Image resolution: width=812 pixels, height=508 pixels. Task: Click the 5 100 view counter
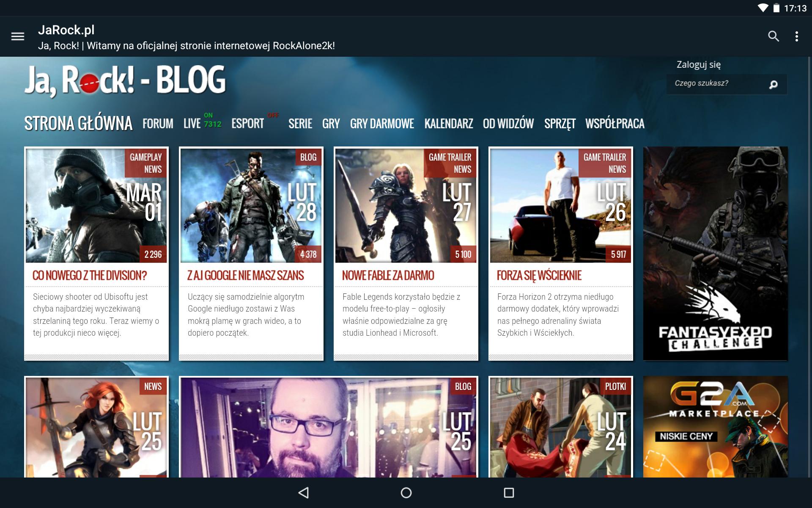463,254
